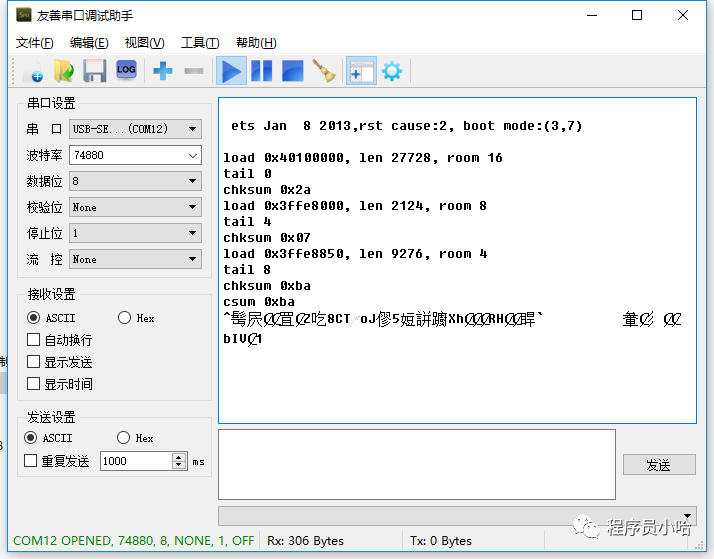Click the save floppy disk icon
714x559 pixels.
pyautogui.click(x=94, y=71)
